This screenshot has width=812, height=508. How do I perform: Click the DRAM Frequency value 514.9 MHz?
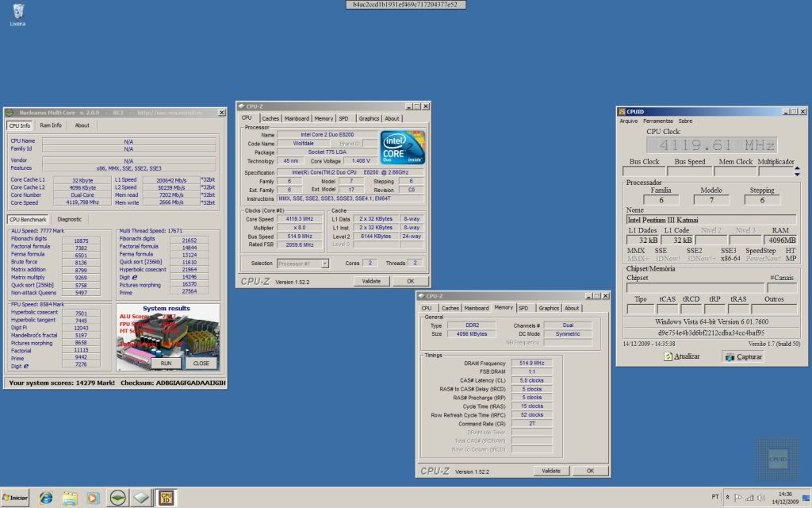[532, 364]
